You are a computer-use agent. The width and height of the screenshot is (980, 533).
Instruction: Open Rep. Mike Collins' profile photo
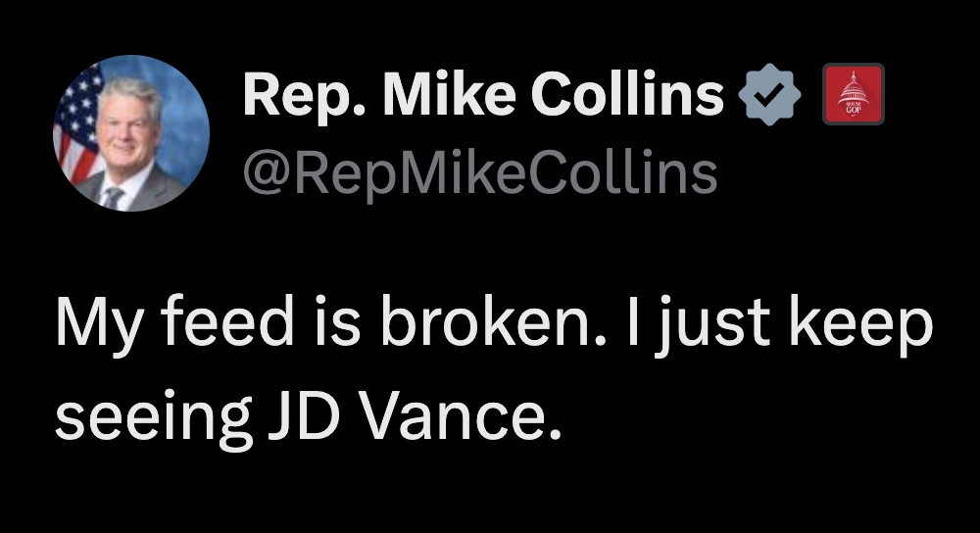coord(130,133)
